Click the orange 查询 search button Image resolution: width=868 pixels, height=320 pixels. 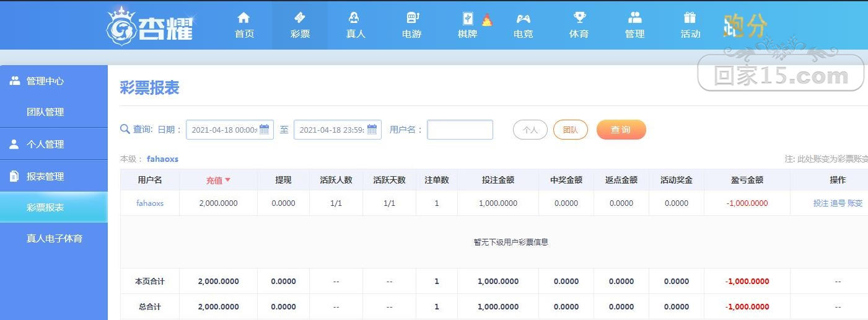coord(621,130)
